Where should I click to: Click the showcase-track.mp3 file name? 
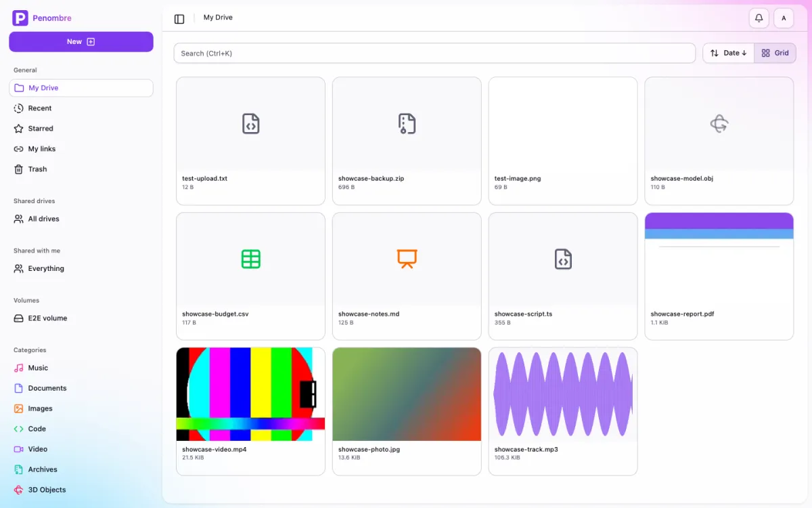click(526, 450)
